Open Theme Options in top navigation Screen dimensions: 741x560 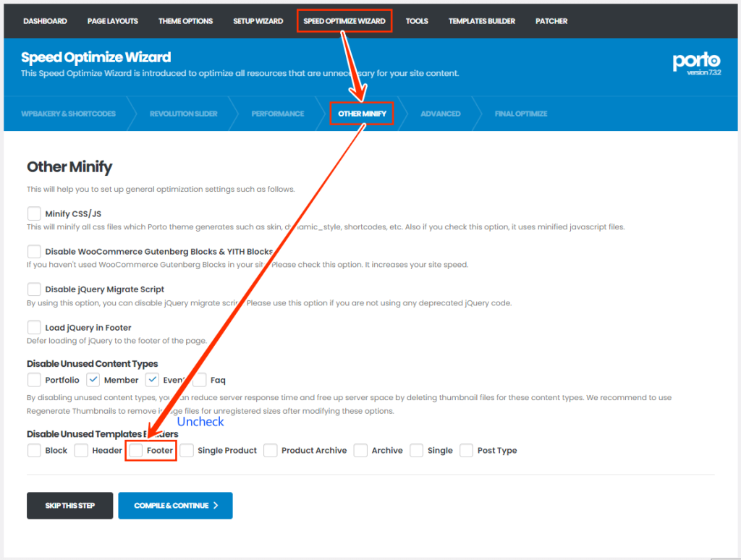pyautogui.click(x=185, y=21)
